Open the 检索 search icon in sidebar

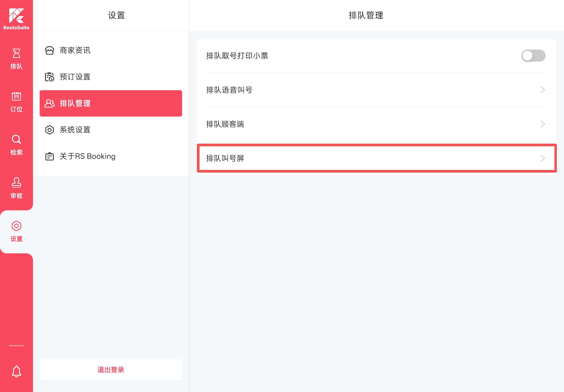pyautogui.click(x=16, y=139)
